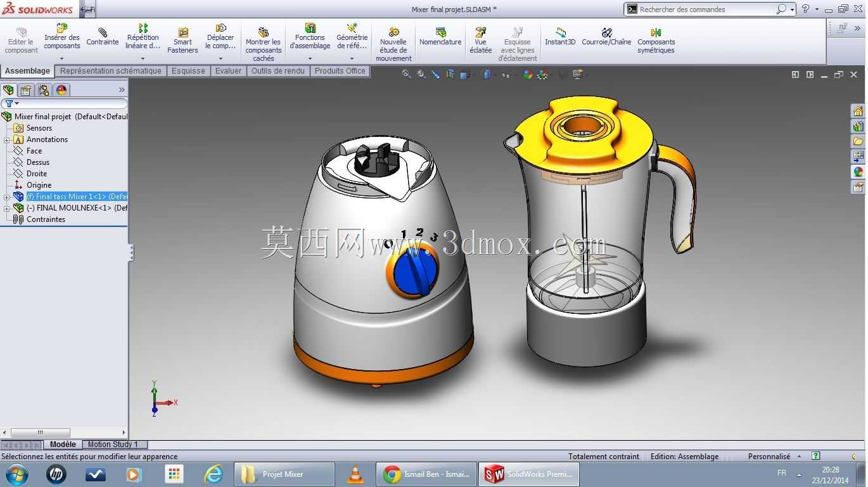Open dropdown under Insérer des composants
The height and width of the screenshot is (487, 868).
point(61,59)
